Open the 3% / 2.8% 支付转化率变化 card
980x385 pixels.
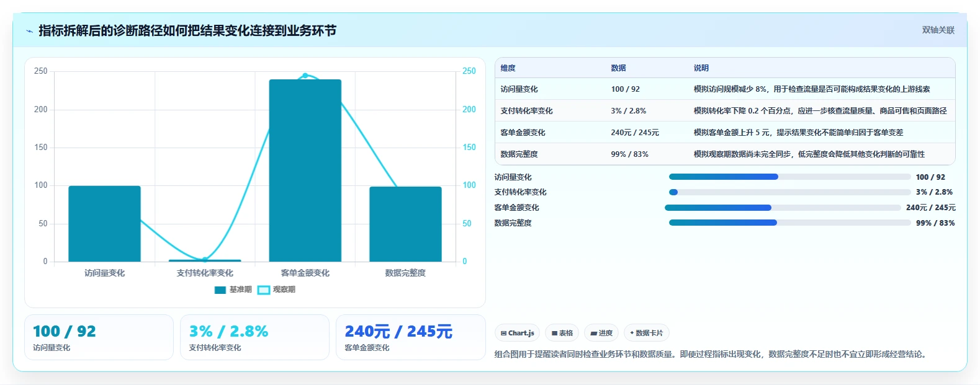(x=254, y=337)
